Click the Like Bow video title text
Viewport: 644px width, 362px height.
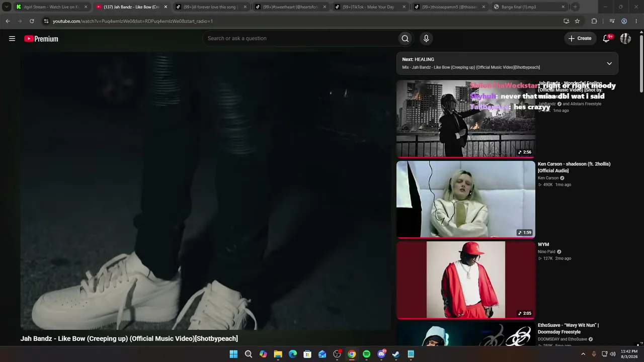pos(129,339)
